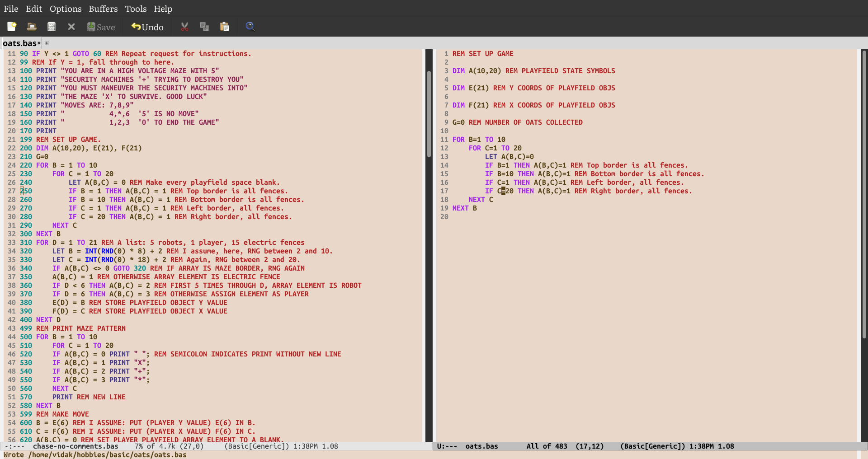The image size is (868, 459).
Task: Open the Buffers menu
Action: point(103,9)
